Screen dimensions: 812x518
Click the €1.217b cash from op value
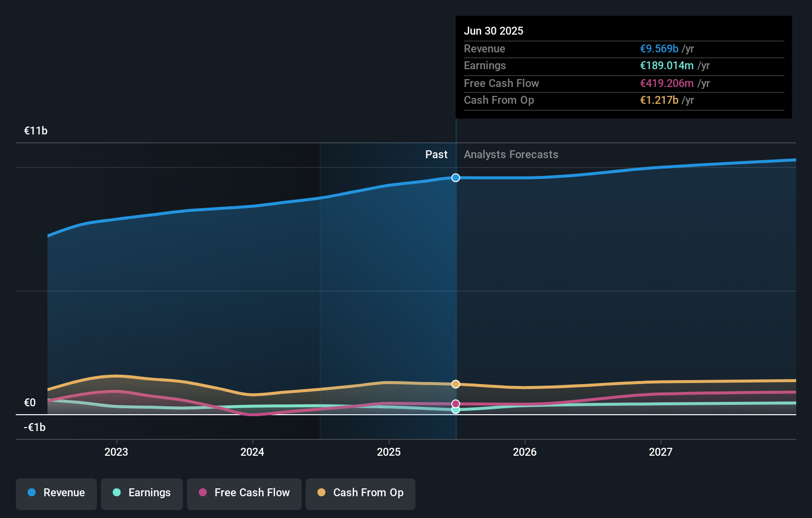[659, 100]
